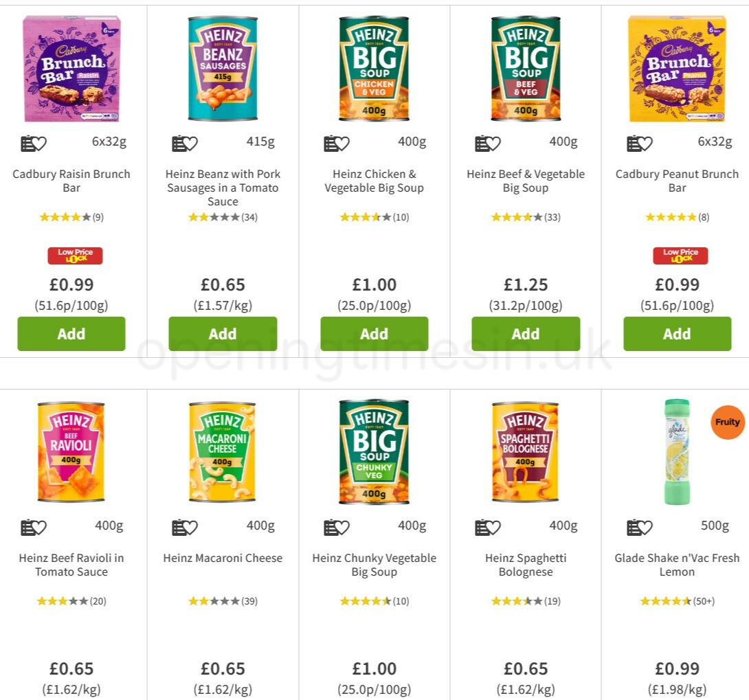Click the add-to-list icon for Cadbury Raisin Brunch Bar
Viewport: 749px width, 700px height.
pos(33,143)
